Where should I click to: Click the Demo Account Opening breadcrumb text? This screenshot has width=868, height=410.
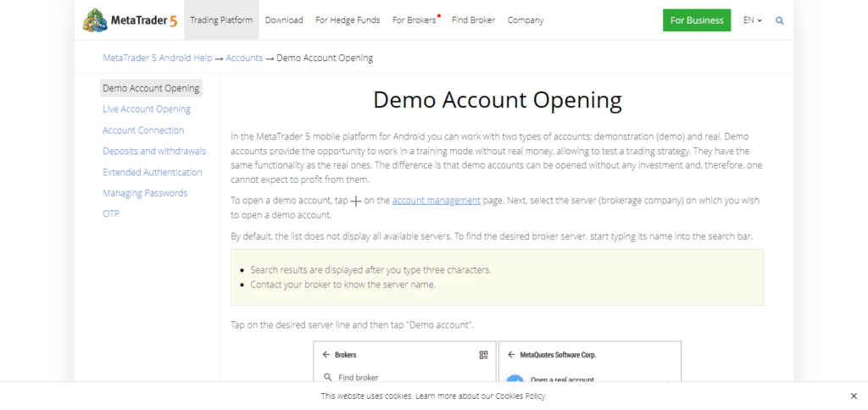pos(325,58)
